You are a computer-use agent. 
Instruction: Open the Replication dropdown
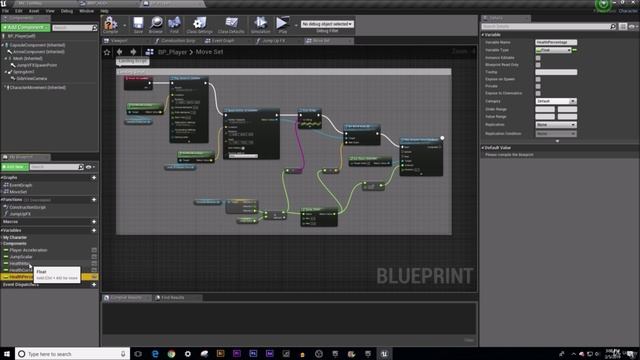coord(556,124)
